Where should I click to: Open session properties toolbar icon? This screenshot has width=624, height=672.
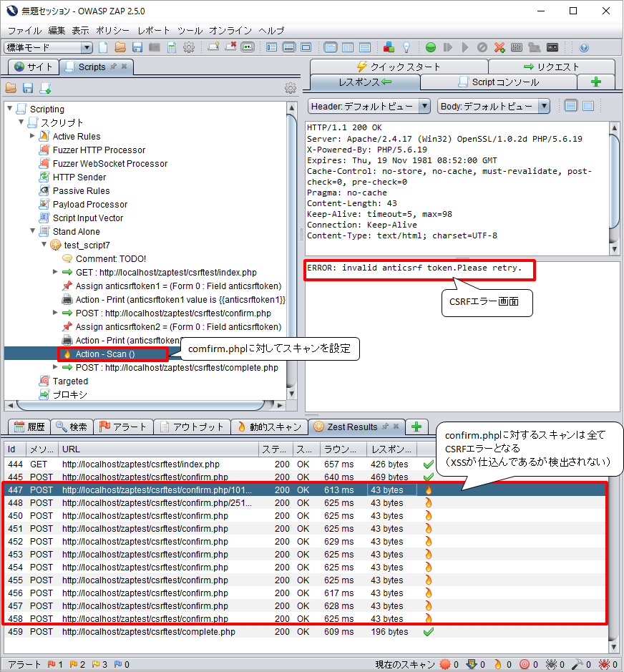pos(172,47)
